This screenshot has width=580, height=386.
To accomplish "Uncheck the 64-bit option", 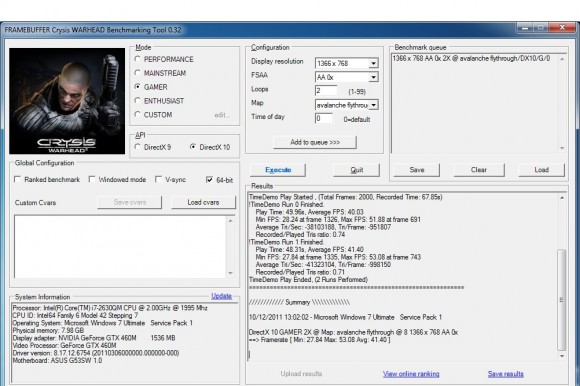I will coord(209,180).
